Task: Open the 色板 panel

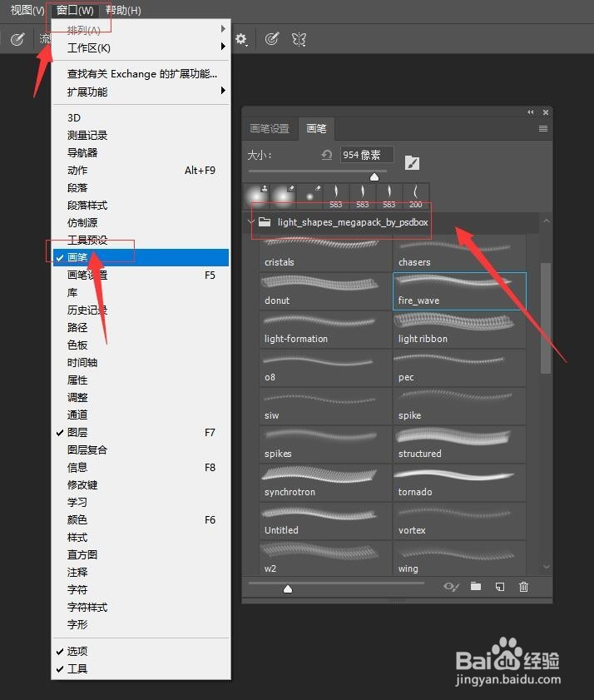Action: (141, 345)
